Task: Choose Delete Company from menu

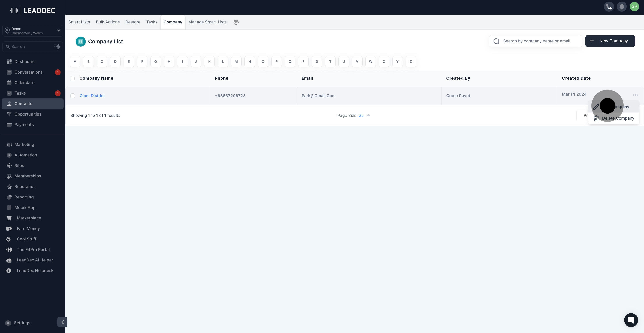Action: click(614, 118)
